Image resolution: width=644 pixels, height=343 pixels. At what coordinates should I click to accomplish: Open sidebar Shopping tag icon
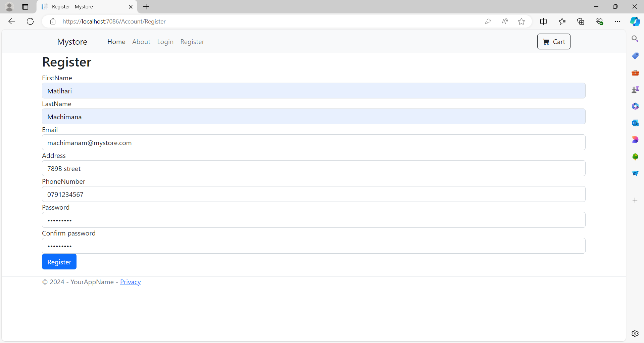(635, 56)
